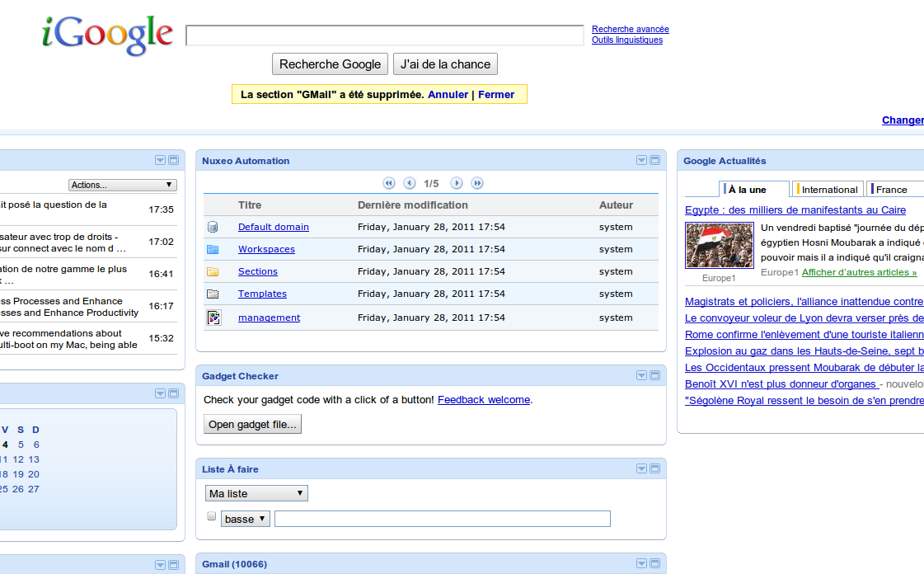Click Annuler to undo GMail removal

[448, 94]
